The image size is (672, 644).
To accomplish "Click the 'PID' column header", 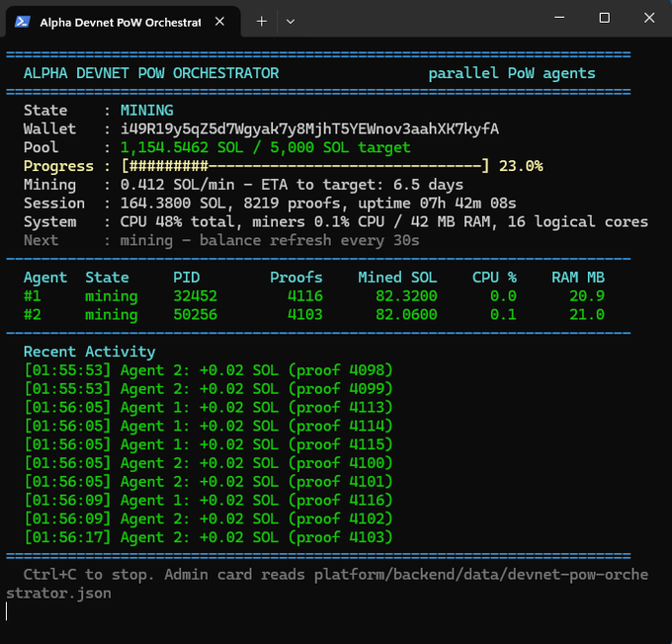I will [x=187, y=278].
